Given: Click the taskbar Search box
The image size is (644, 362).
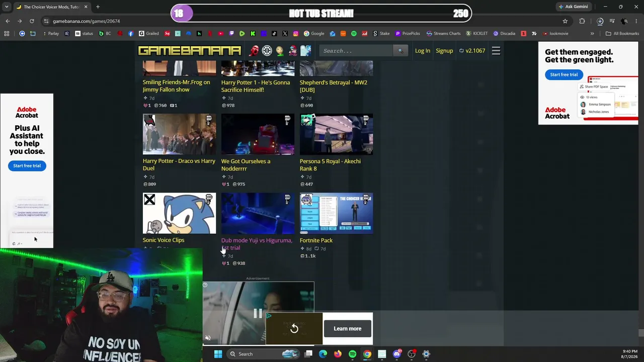Looking at the screenshot, I should pyautogui.click(x=264, y=354).
